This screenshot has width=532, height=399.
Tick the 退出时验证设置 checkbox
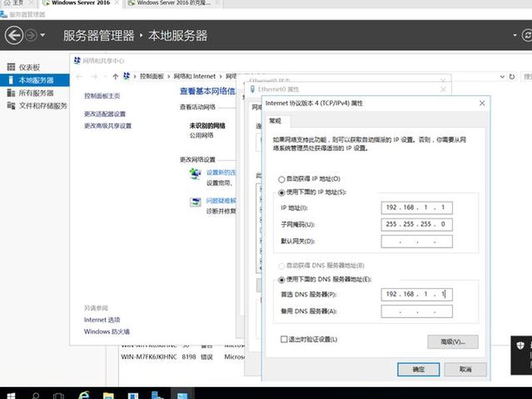284,339
